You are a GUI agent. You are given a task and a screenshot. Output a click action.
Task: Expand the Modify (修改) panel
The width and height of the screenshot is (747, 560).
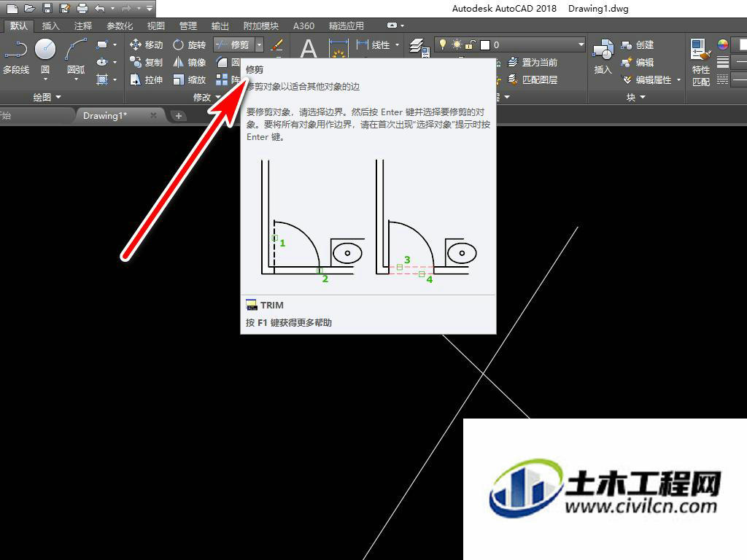206,97
